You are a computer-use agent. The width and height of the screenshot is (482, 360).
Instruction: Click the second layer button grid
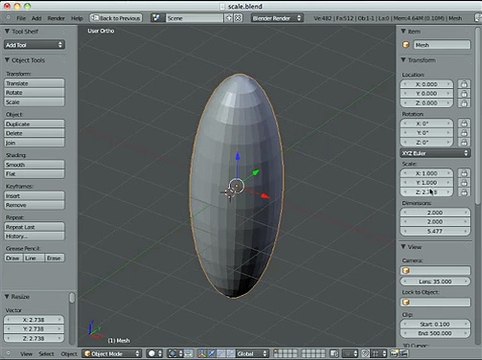coord(314,353)
